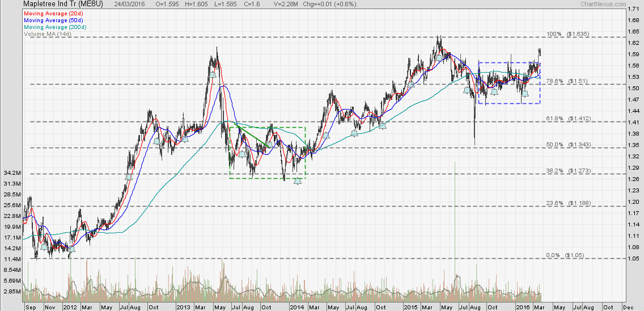Image resolution: width=644 pixels, height=311 pixels.
Task: Click the 1.59 price axis label
Action: [x=634, y=54]
